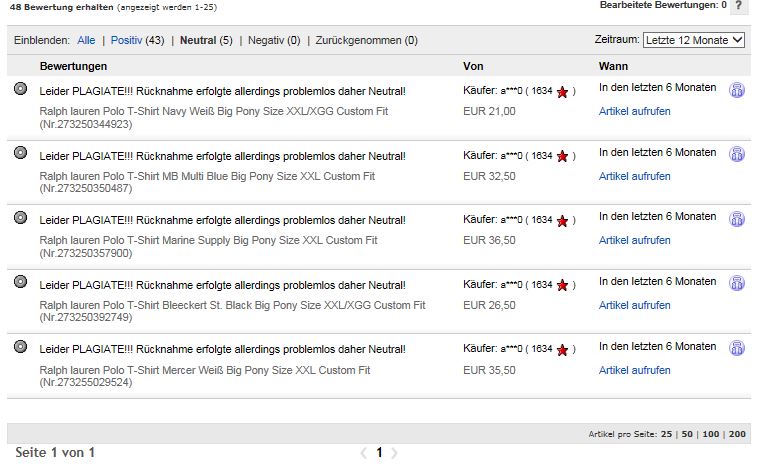Screen dimensions: 768x467
Task: Click the help question mark icon
Action: pyautogui.click(x=738, y=6)
